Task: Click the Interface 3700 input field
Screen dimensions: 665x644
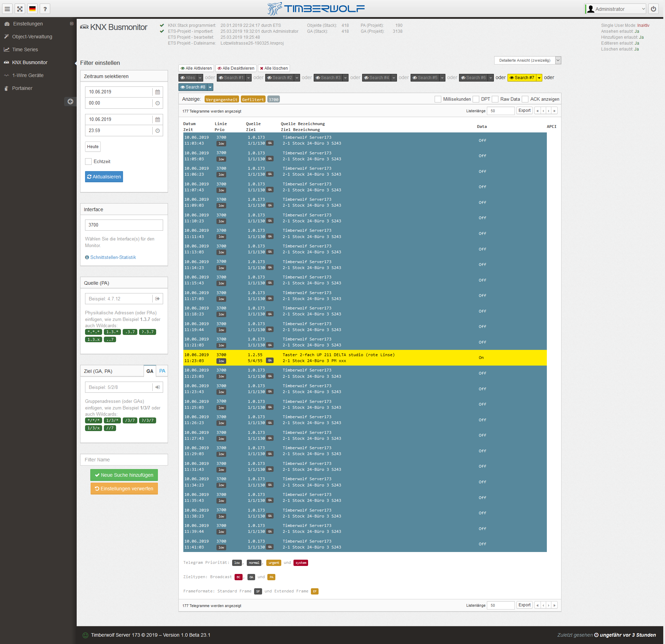Action: [124, 225]
